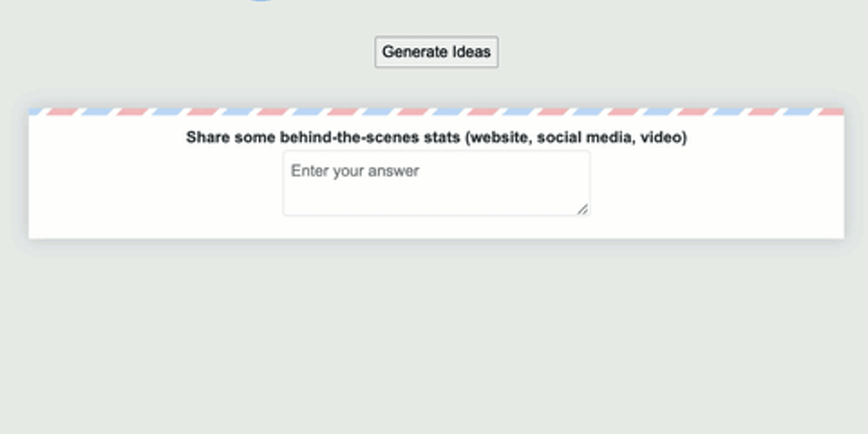Click the behind-the-scenes stats question heading
This screenshot has height=434, width=868.
coord(437,137)
